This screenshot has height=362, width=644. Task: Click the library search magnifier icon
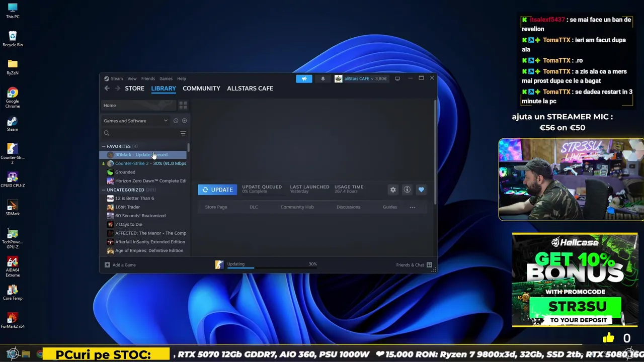pyautogui.click(x=107, y=133)
